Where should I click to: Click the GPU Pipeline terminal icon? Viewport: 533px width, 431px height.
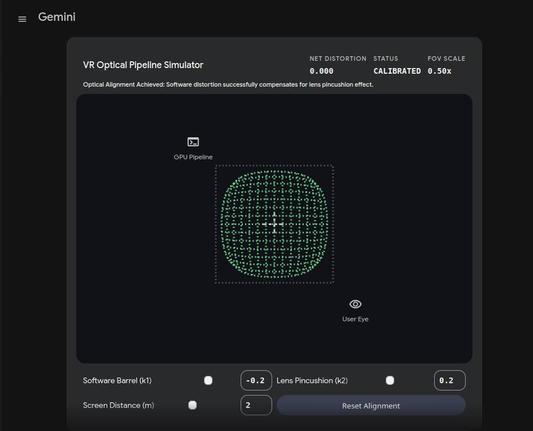tap(193, 142)
